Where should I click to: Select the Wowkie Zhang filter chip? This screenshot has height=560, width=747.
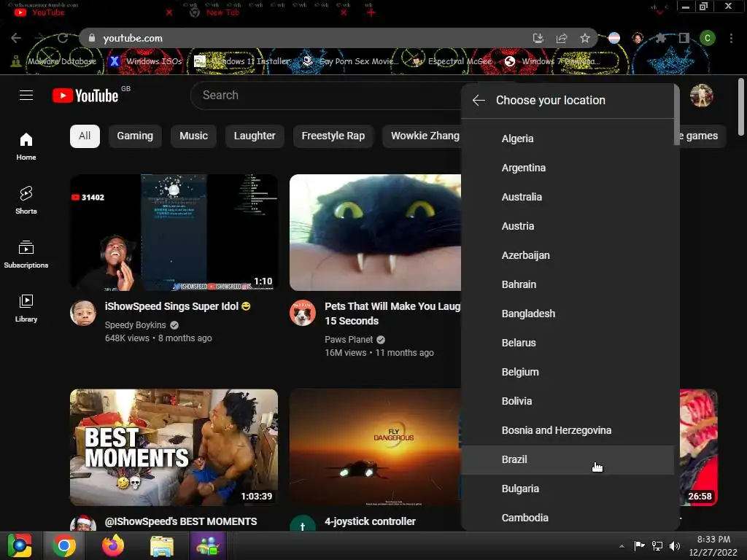coord(422,136)
